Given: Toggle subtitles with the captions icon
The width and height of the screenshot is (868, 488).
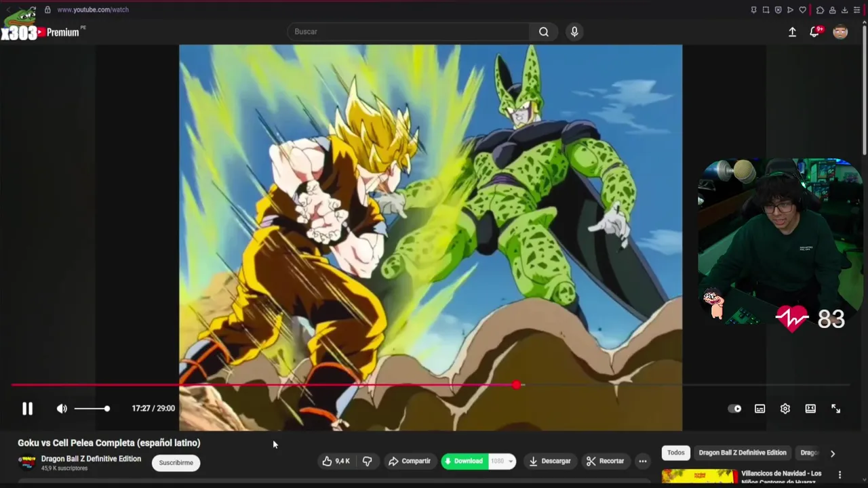Looking at the screenshot, I should [760, 409].
